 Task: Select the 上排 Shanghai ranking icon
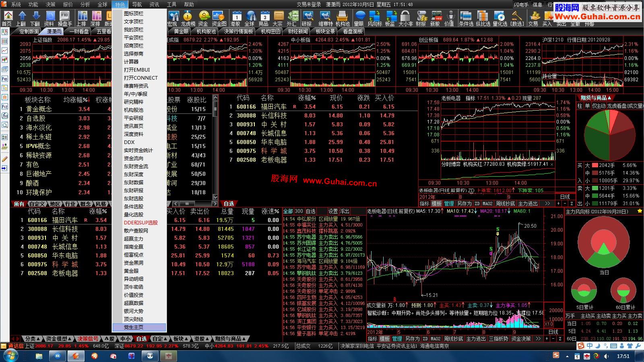coord(82,19)
